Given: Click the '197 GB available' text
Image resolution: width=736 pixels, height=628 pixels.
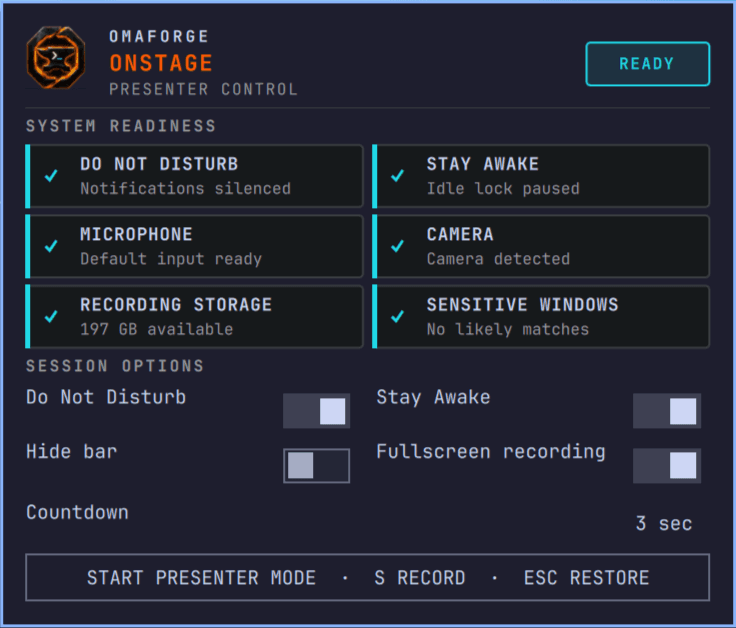Looking at the screenshot, I should [156, 329].
